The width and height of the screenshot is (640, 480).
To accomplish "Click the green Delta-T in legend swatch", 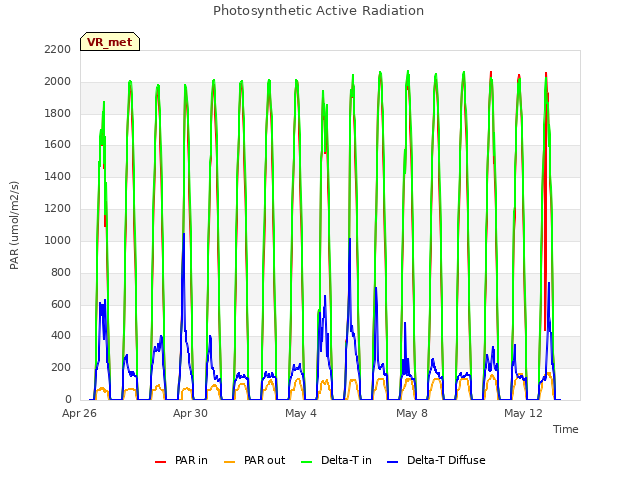I will coord(307,462).
